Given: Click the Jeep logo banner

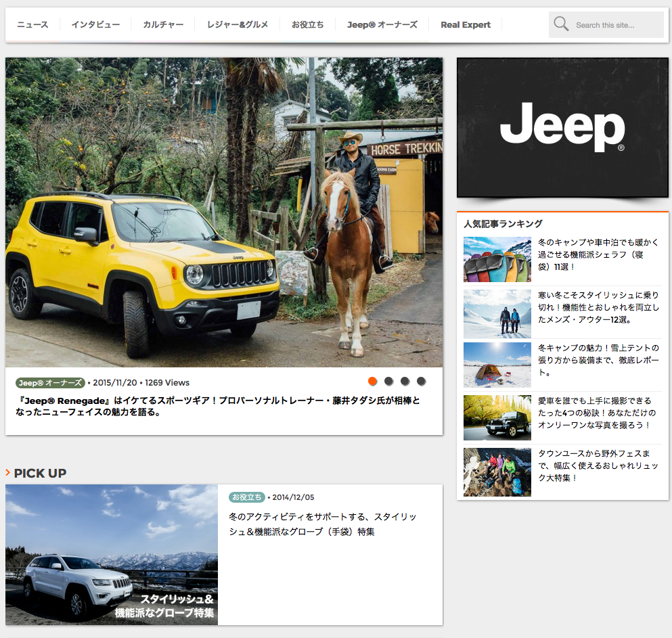Looking at the screenshot, I should [x=562, y=128].
